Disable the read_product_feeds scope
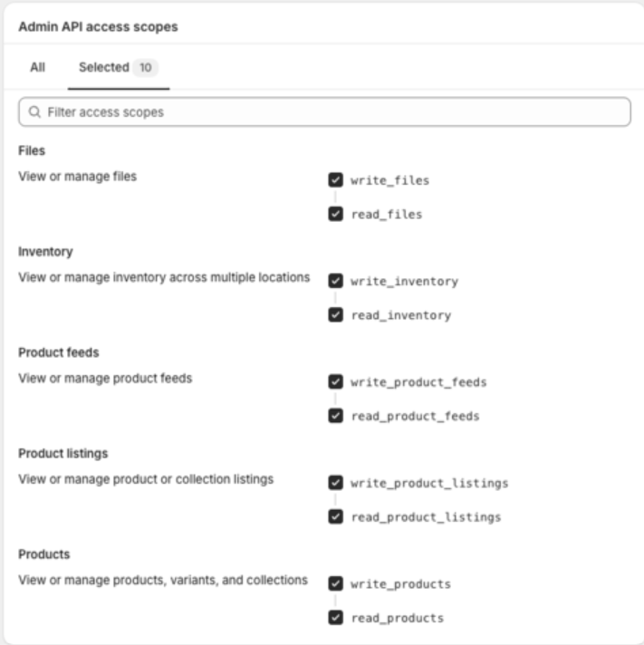Screen dimensions: 644x645 click(336, 417)
